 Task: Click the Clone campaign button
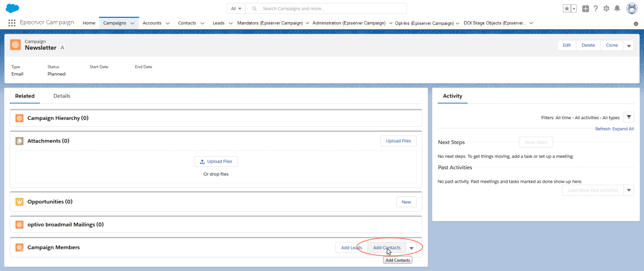612,45
